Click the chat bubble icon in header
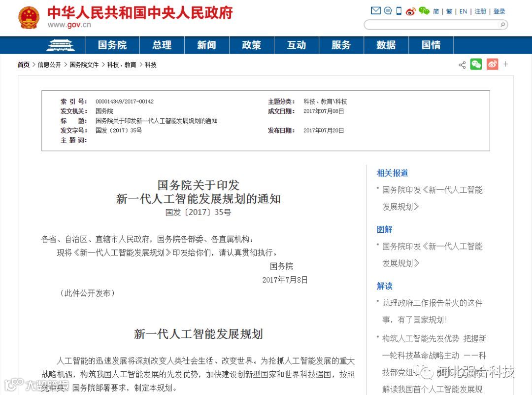532x395 pixels. pyautogui.click(x=388, y=11)
